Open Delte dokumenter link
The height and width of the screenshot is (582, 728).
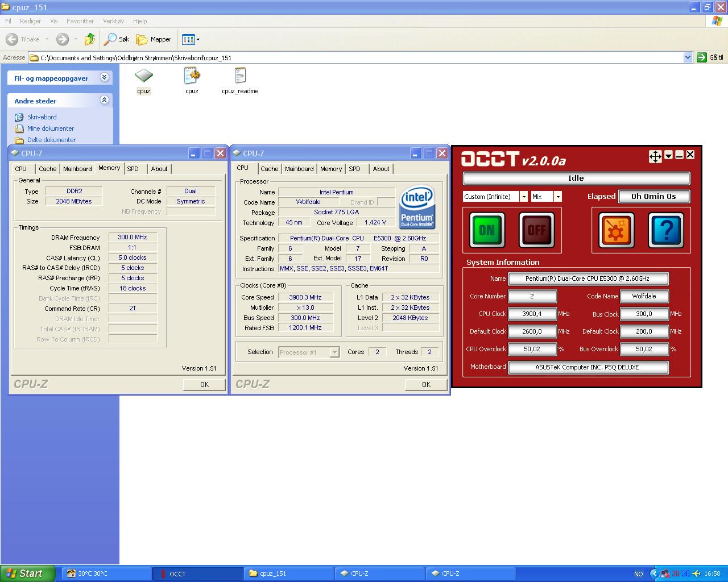click(51, 140)
